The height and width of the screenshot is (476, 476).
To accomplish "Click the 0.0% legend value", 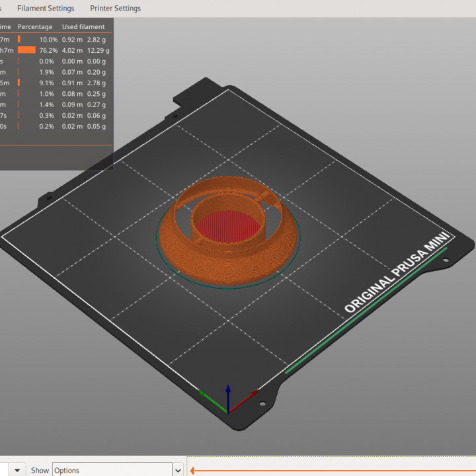I will [46, 61].
